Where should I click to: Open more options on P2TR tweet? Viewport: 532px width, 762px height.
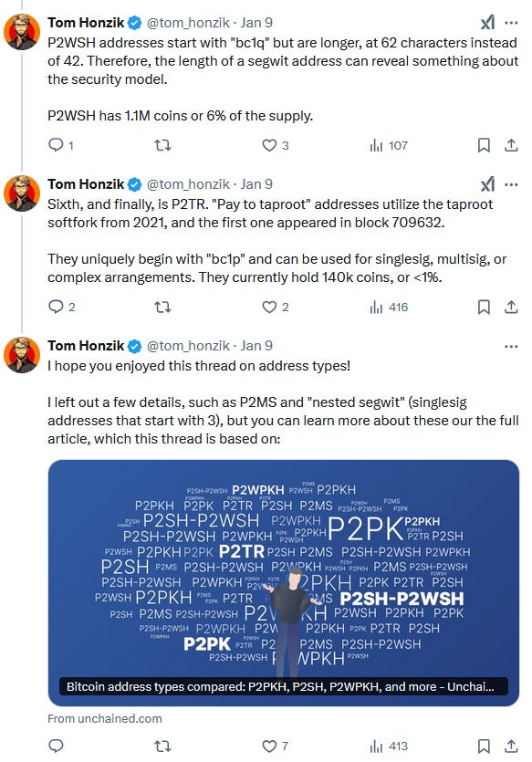pos(511,184)
